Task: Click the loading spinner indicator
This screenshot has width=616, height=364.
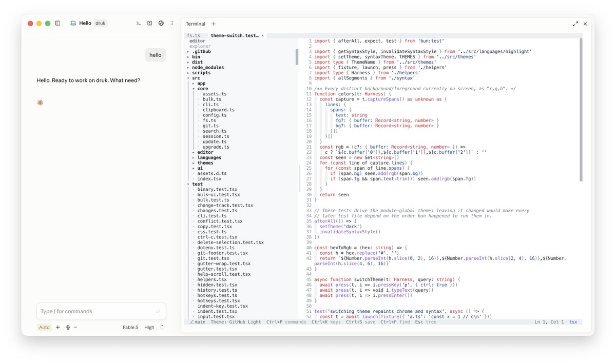Action: pos(162,327)
